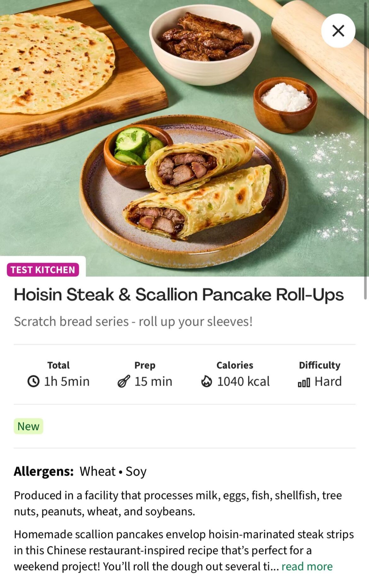Collapse the recipe detail view
The width and height of the screenshot is (369, 588).
(x=338, y=31)
